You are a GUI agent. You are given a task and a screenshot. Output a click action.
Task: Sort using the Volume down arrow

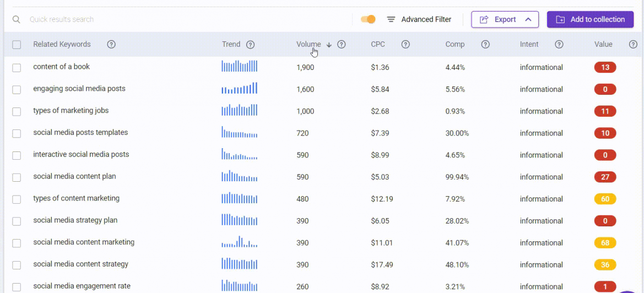click(329, 45)
